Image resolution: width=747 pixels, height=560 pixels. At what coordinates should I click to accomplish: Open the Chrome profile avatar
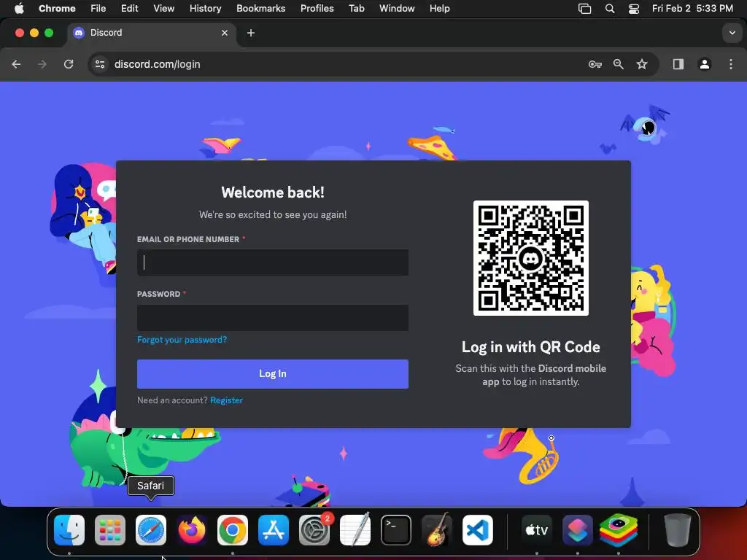705,64
